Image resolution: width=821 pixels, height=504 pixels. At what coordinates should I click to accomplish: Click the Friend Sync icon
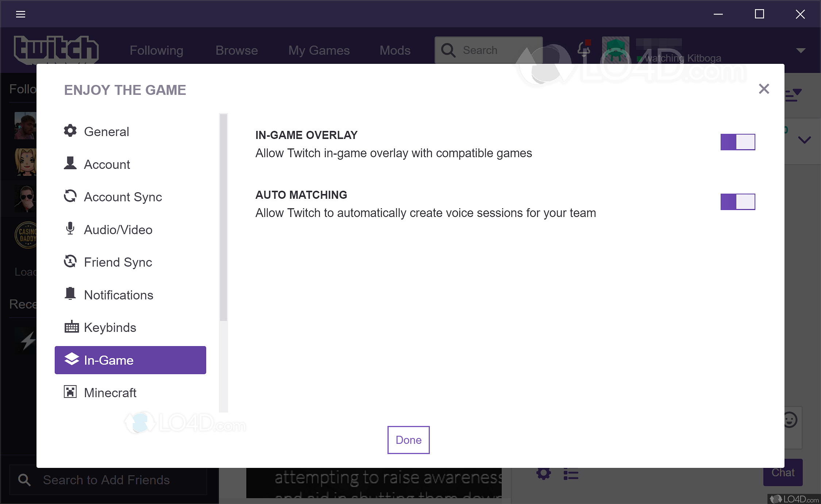click(70, 261)
